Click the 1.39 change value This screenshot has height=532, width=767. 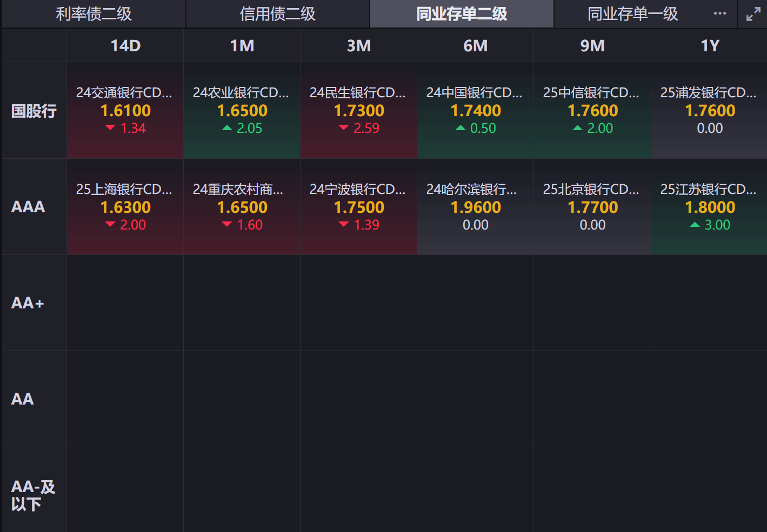[x=366, y=225]
